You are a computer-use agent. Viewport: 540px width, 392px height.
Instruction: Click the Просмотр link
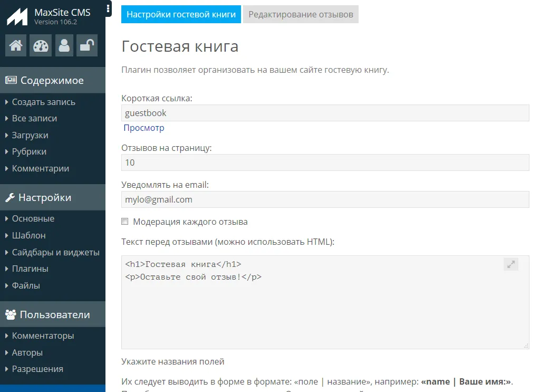[144, 128]
